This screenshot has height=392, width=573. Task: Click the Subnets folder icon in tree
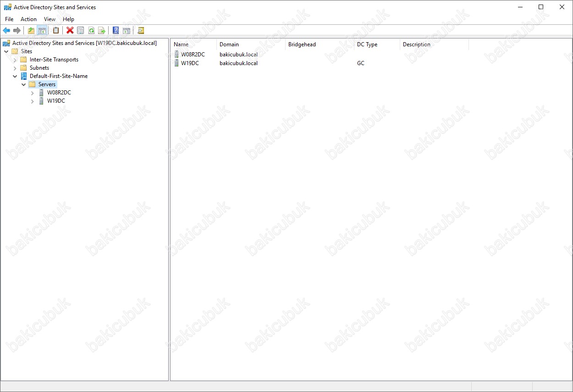tap(24, 68)
